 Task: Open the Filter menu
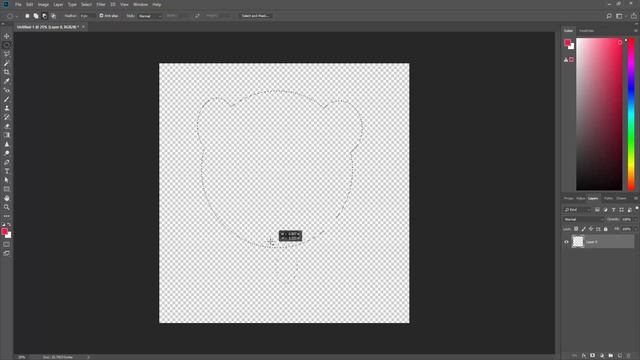101,4
